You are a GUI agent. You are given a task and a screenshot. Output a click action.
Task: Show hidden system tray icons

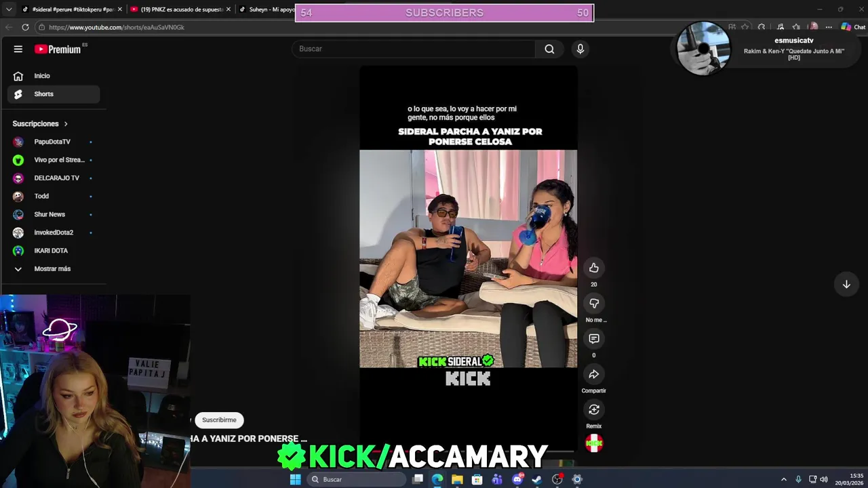pos(784,479)
